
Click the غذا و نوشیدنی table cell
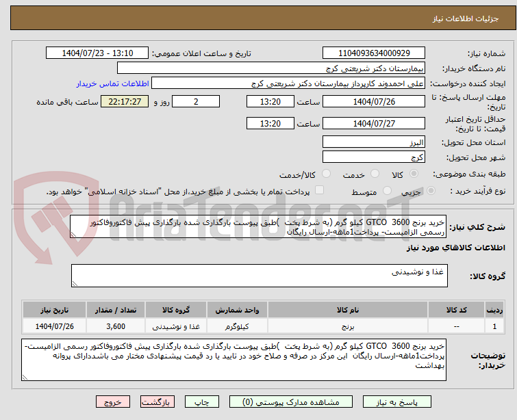click(x=176, y=326)
